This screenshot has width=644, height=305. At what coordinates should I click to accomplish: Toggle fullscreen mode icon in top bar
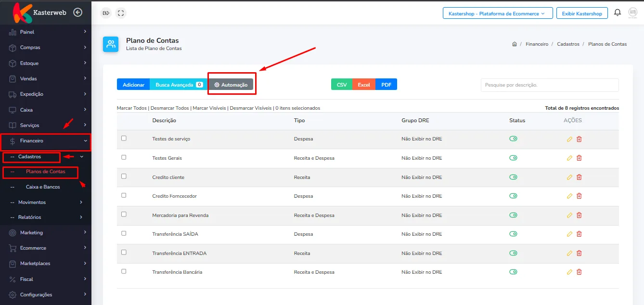pyautogui.click(x=121, y=13)
